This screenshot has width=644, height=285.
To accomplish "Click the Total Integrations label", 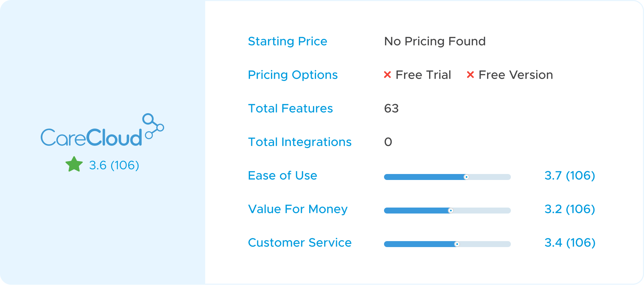I will tap(300, 142).
